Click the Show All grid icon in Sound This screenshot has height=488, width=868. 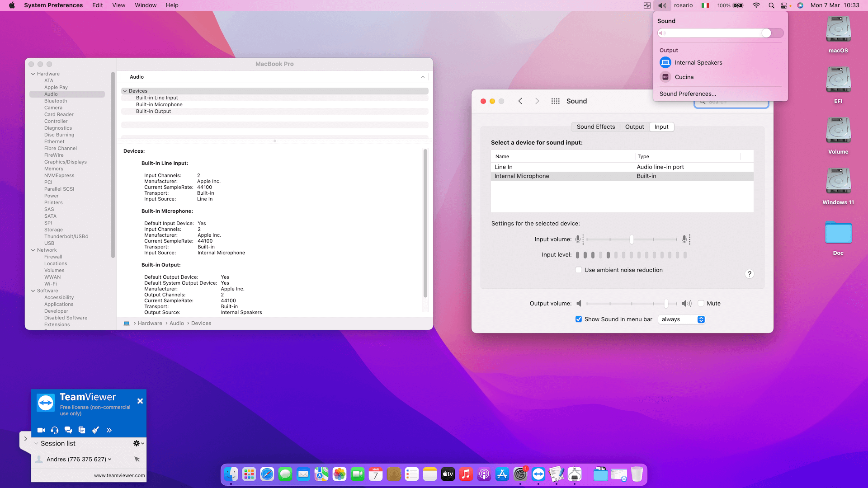[555, 101]
